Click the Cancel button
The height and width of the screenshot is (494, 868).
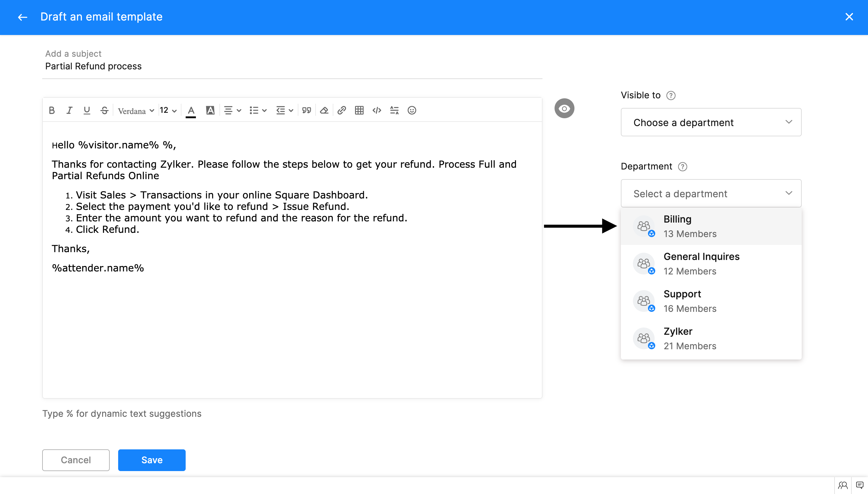click(x=76, y=460)
